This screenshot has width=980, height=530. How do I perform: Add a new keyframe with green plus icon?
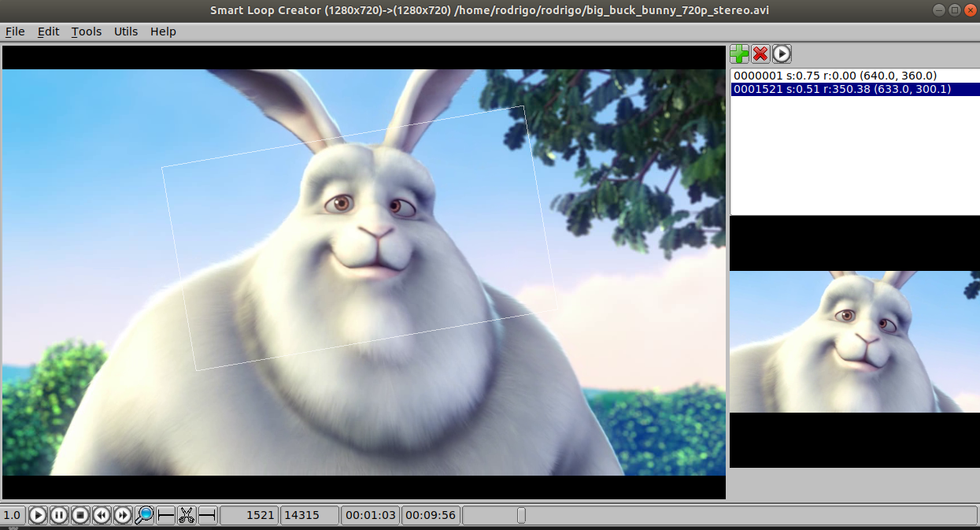tap(740, 54)
